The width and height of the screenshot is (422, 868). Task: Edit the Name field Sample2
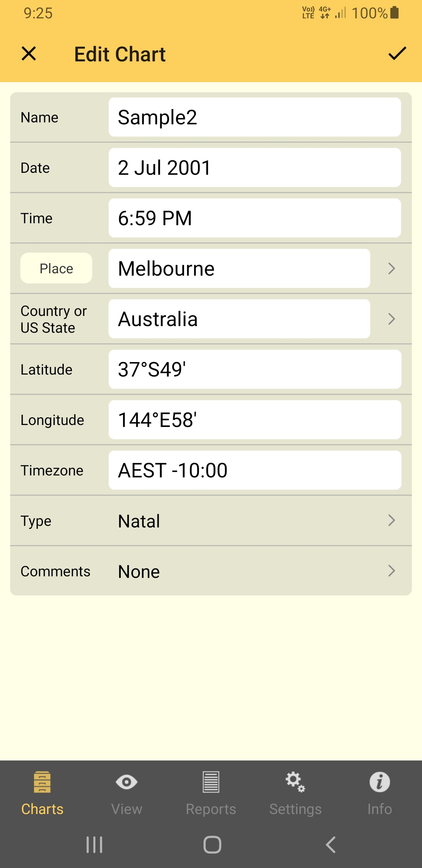point(255,117)
